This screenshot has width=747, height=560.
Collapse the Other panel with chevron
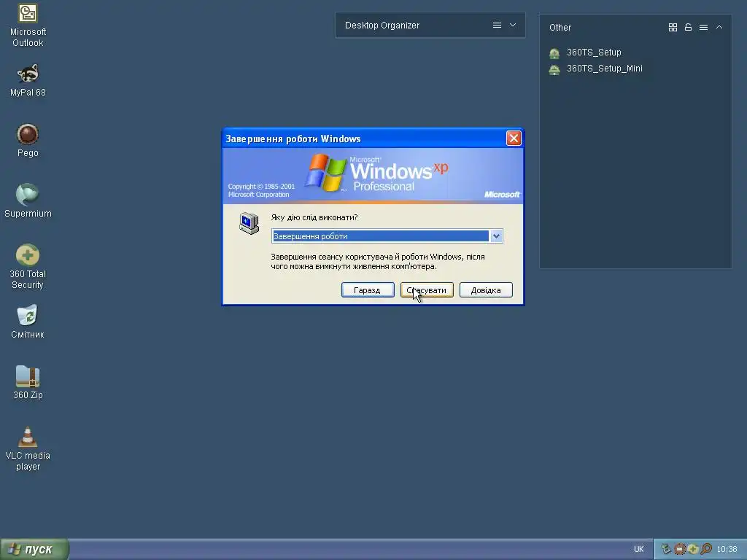719,28
